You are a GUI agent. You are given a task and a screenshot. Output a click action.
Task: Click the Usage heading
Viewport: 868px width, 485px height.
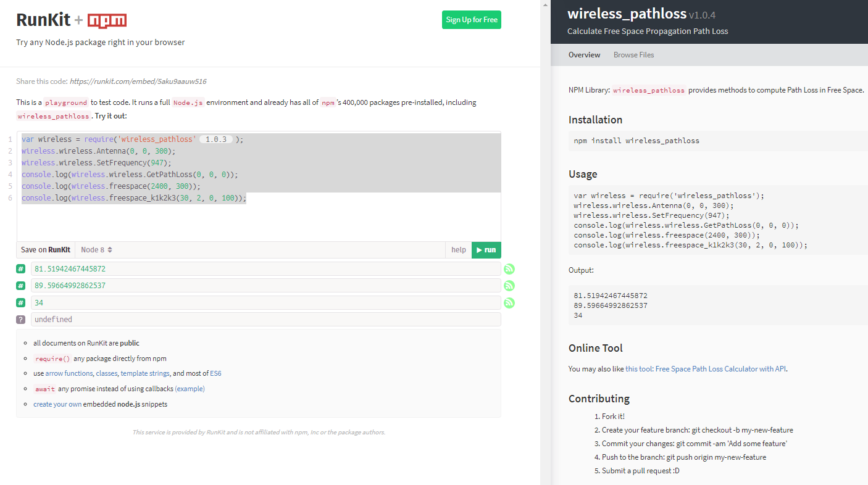tap(583, 174)
